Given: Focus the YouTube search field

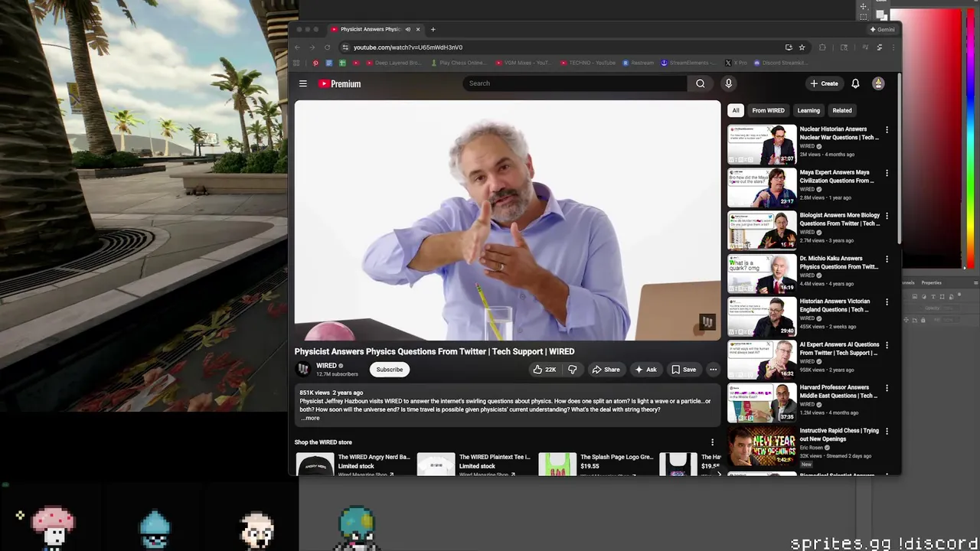Looking at the screenshot, I should tap(574, 83).
